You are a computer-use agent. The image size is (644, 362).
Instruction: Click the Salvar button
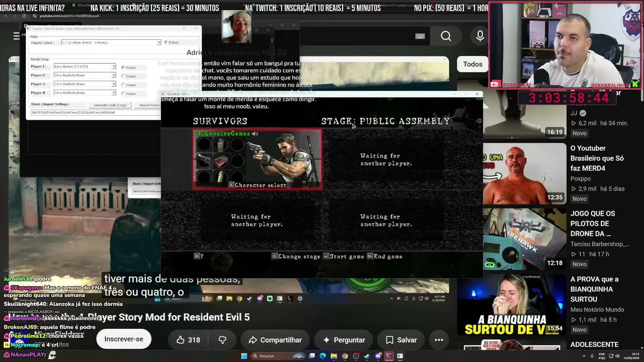[x=401, y=340]
